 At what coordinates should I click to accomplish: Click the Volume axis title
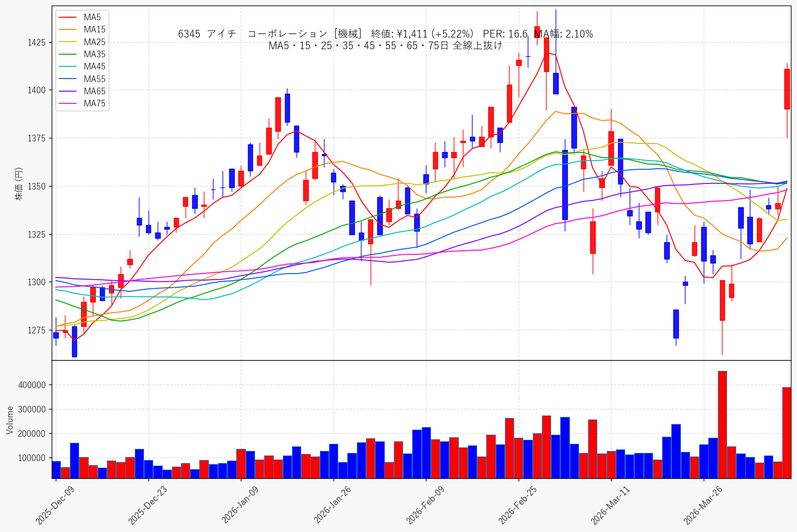[x=10, y=420]
